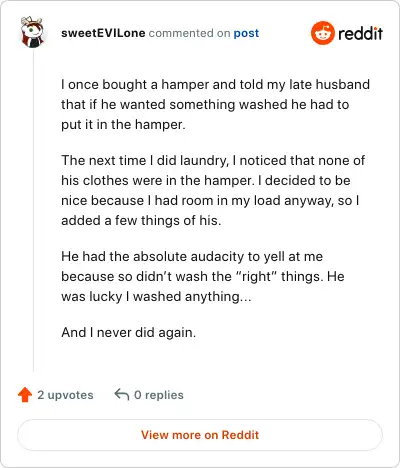400x468 pixels.
Task: Click the paragraph starting 'The next time I did laundry'
Action: point(213,190)
